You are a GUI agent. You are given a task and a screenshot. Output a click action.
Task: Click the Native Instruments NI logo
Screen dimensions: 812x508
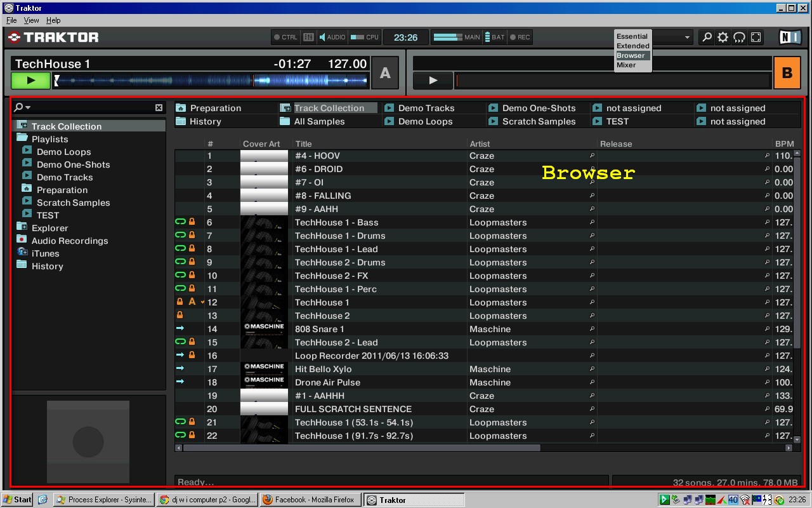(x=790, y=37)
